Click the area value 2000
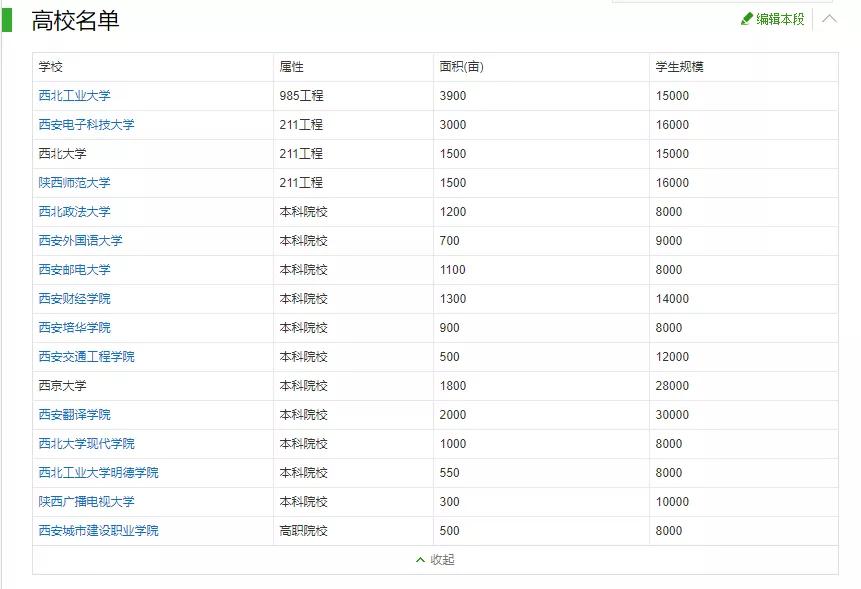The width and height of the screenshot is (861, 589). coord(453,414)
